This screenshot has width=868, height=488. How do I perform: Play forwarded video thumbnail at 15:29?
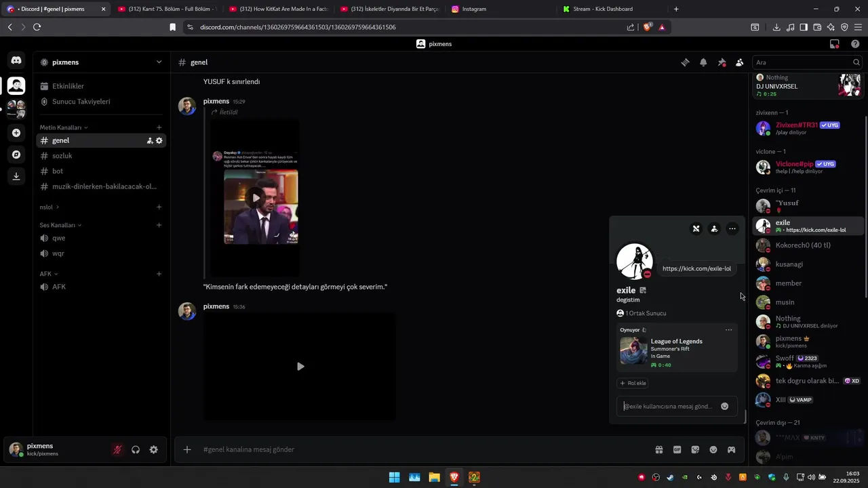[x=256, y=197]
